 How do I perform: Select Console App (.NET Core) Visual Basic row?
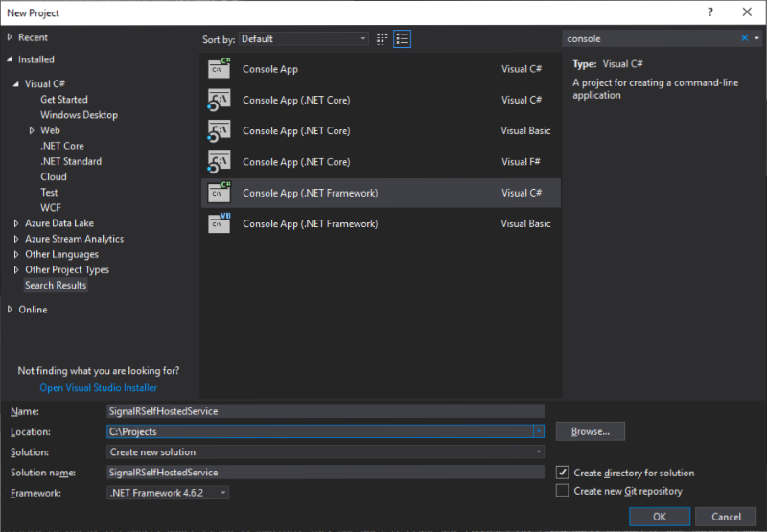coord(381,131)
